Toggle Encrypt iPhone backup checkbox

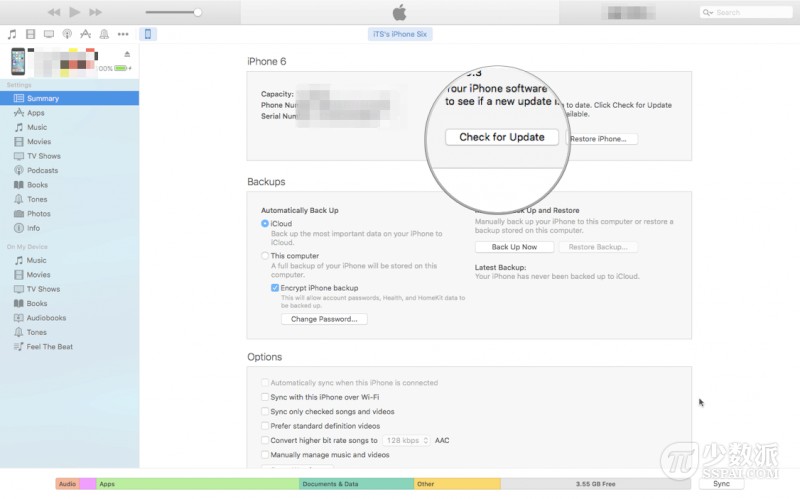point(275,288)
